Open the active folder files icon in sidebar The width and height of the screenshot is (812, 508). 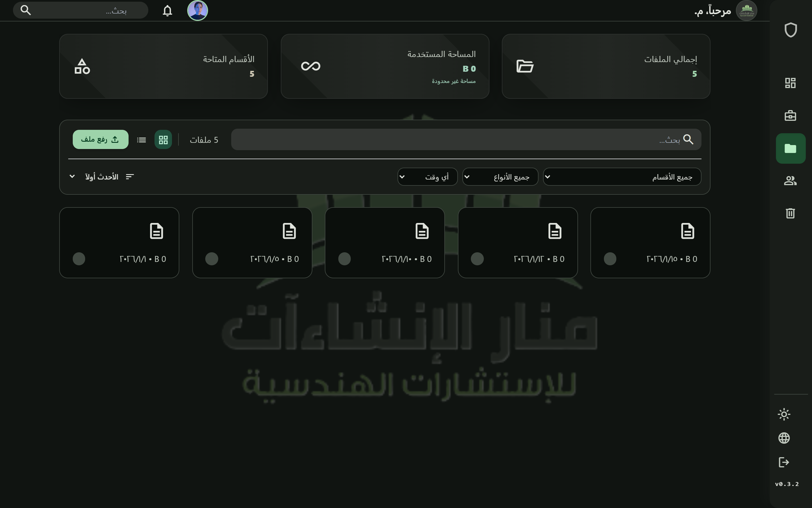click(790, 148)
